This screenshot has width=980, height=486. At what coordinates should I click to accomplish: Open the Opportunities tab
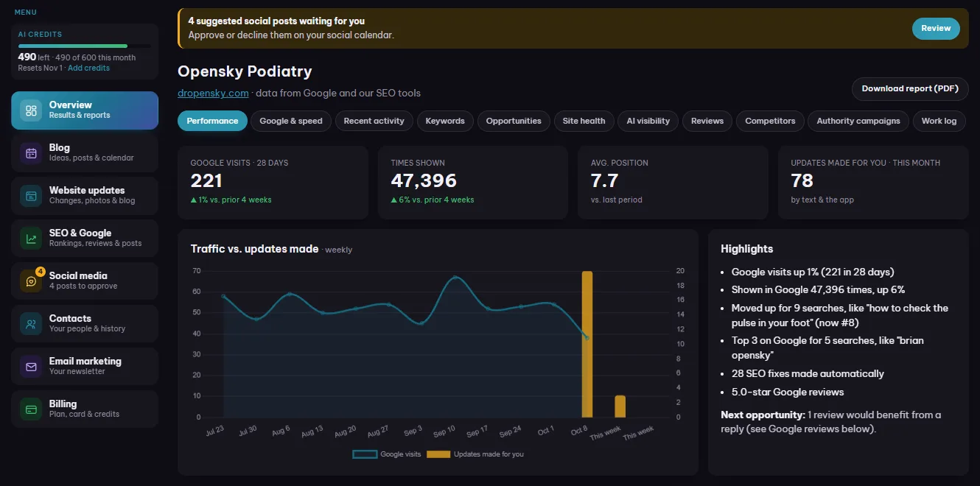pyautogui.click(x=514, y=121)
